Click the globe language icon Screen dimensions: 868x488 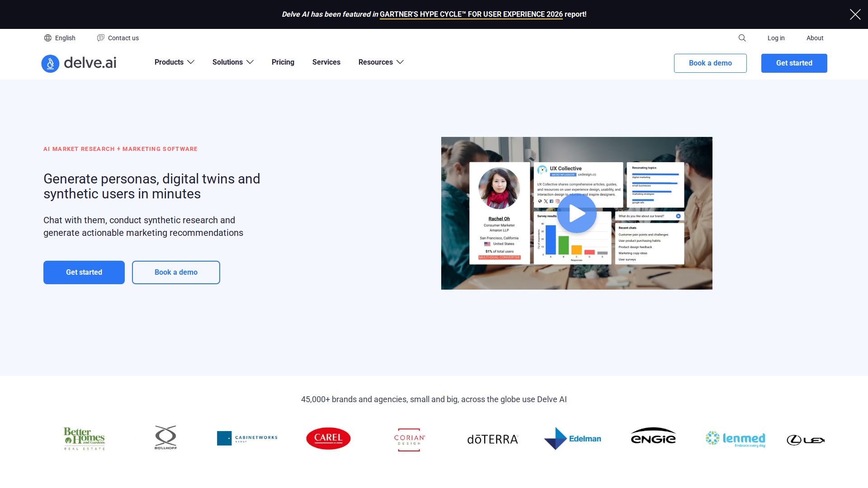point(48,38)
